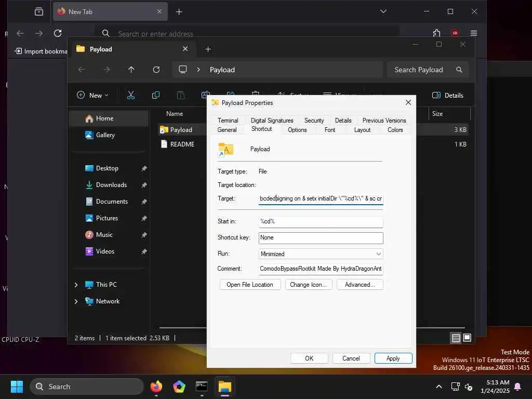Screen dimensions: 532x399
Task: Refresh the Payload folder view
Action: click(x=156, y=70)
